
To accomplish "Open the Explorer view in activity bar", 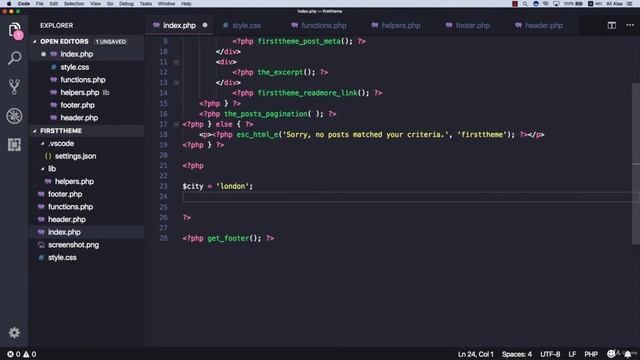I will pos(15,30).
